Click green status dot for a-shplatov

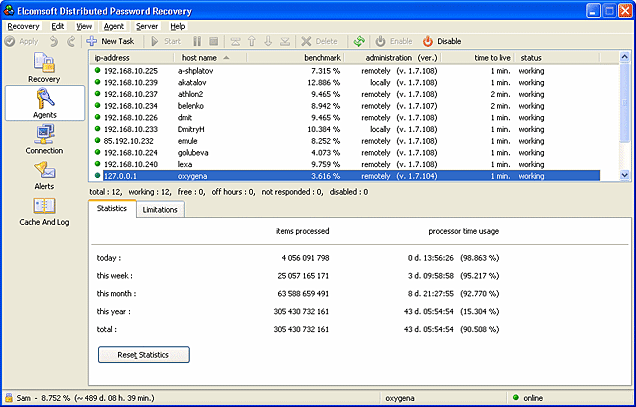point(97,70)
